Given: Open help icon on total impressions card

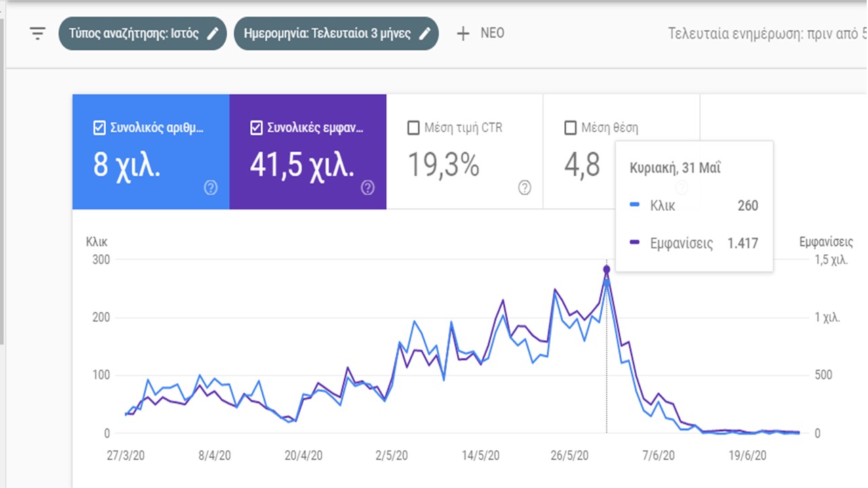Looking at the screenshot, I should coord(368,188).
